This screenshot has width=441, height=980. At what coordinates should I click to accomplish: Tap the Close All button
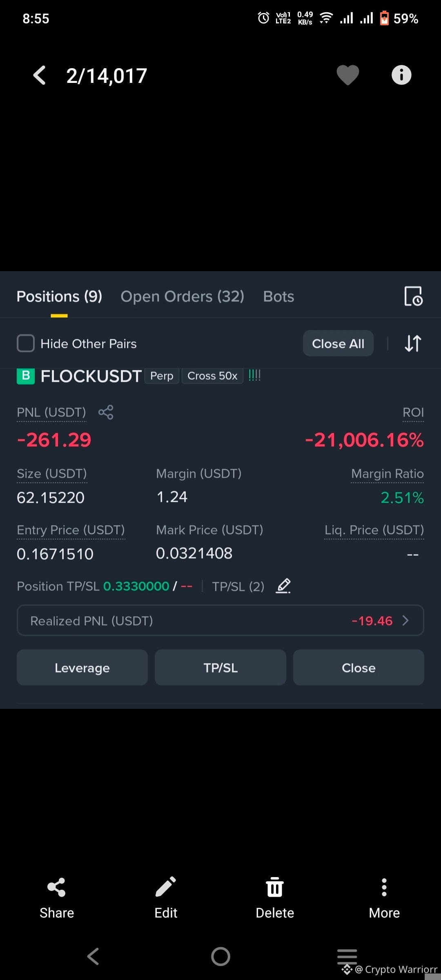pyautogui.click(x=338, y=343)
